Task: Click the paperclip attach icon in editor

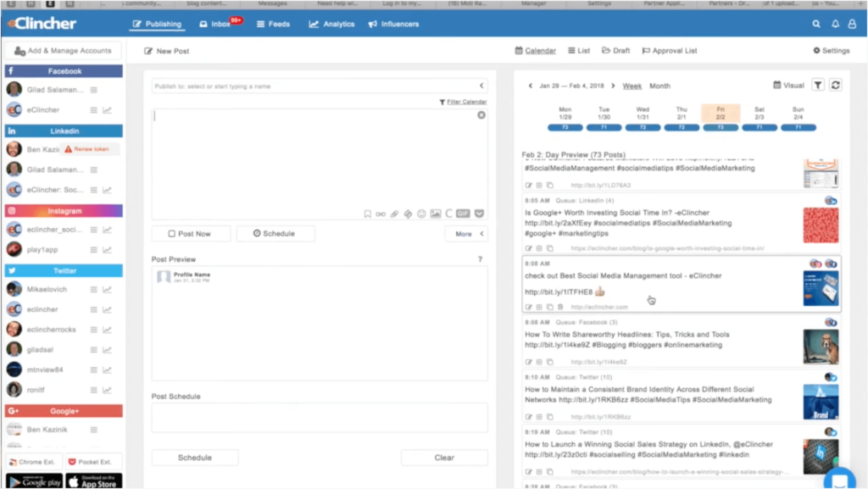Action: coord(394,214)
